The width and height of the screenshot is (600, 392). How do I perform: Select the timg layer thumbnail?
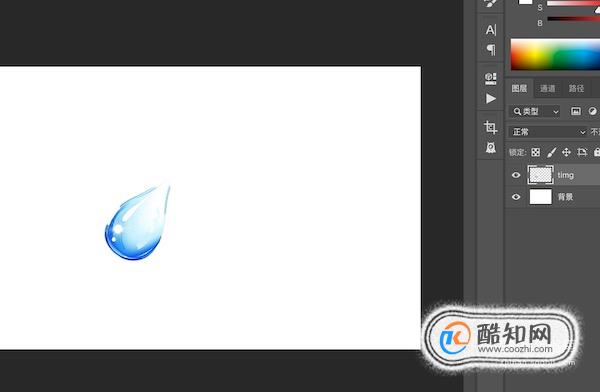click(540, 175)
